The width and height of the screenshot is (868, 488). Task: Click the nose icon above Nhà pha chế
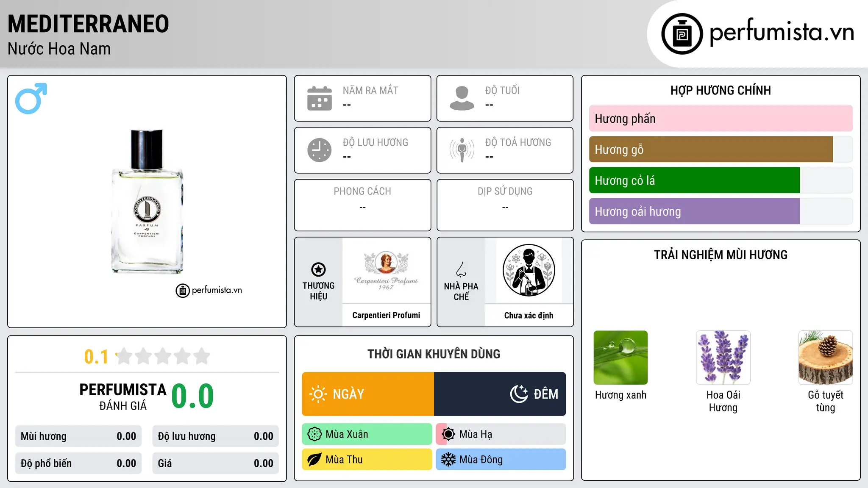coord(461,269)
